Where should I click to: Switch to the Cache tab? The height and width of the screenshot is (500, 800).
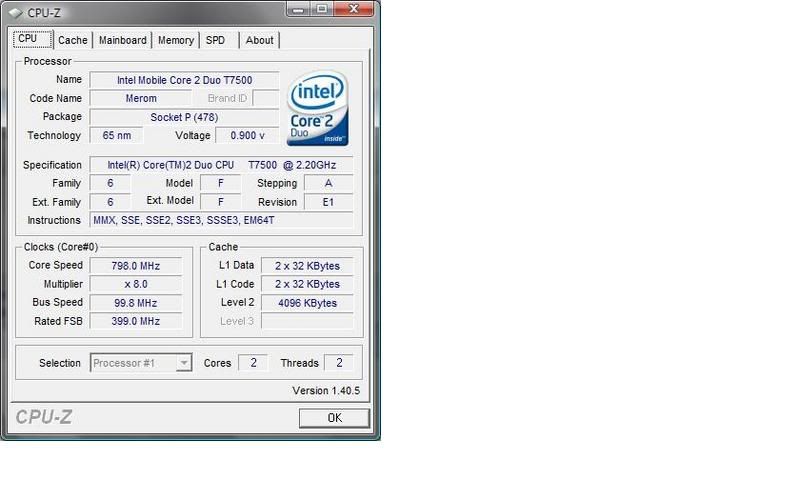click(x=72, y=40)
